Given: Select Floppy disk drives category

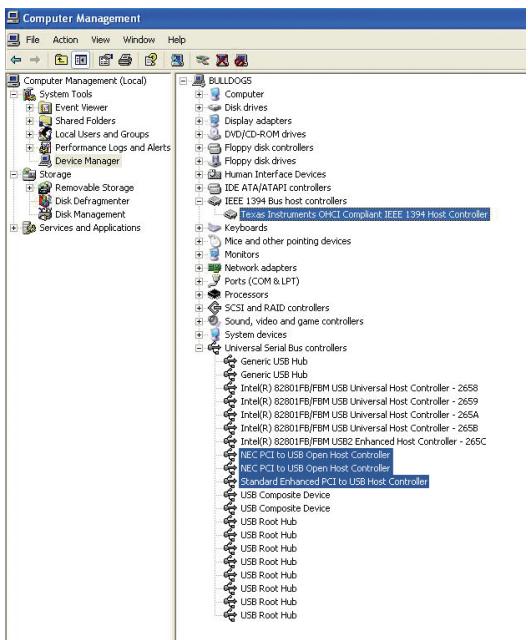Looking at the screenshot, I should pos(260,161).
